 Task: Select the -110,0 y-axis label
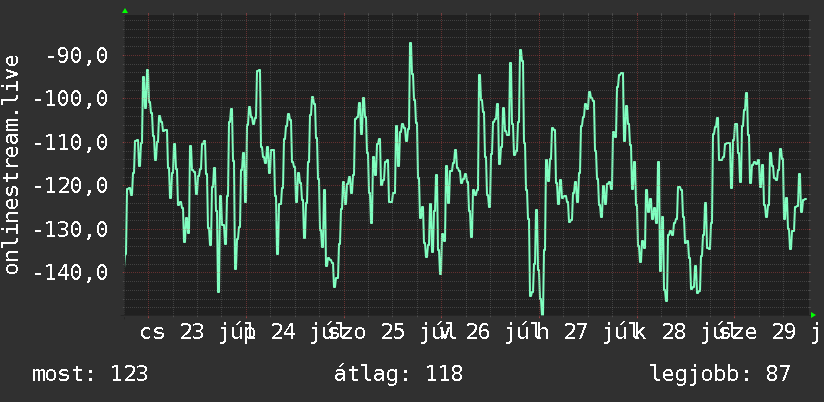click(x=71, y=142)
